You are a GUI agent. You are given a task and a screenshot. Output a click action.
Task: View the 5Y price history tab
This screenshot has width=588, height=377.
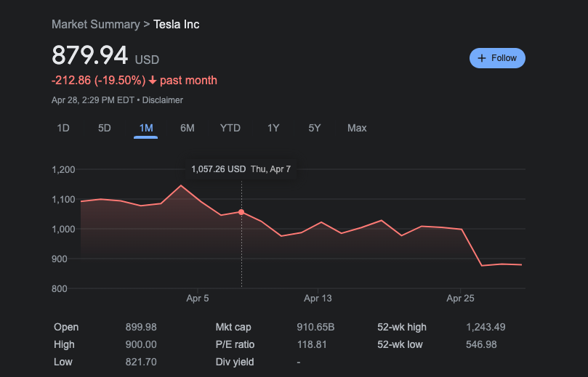315,128
